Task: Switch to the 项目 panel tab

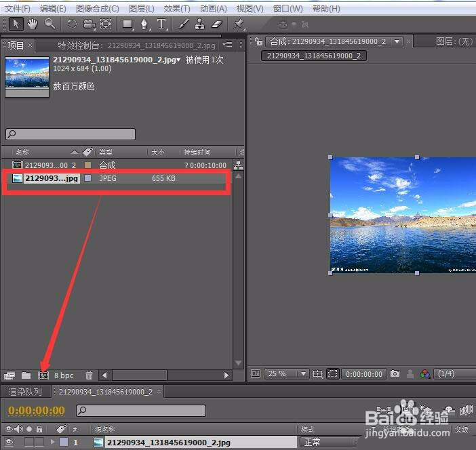Action: click(x=16, y=45)
